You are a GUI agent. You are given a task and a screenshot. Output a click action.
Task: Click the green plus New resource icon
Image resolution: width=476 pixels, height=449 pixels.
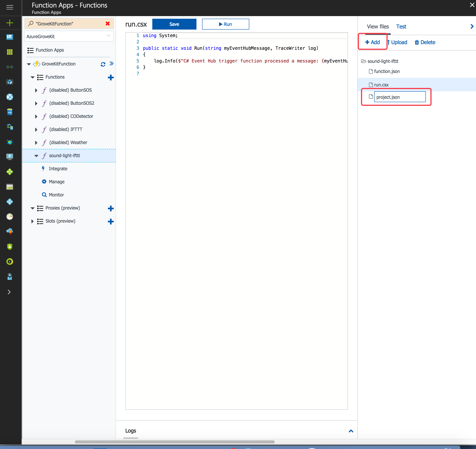coord(10,23)
